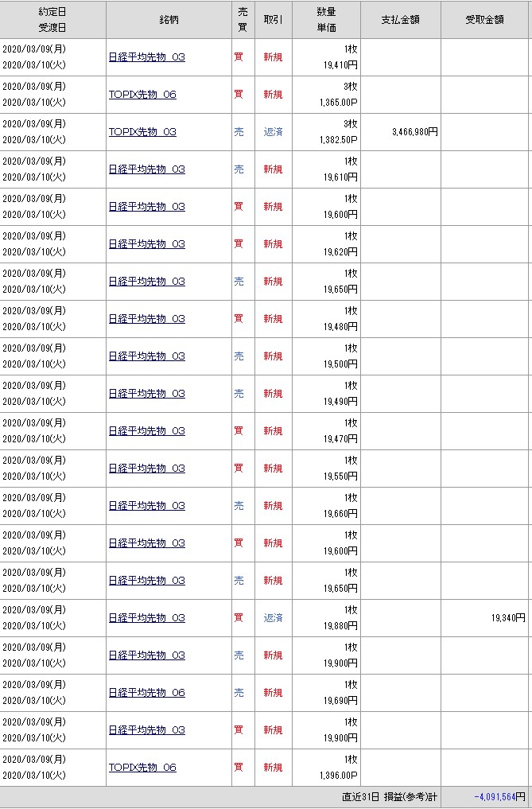
Task: Open 日経平均先物 03 link priced 19,610円
Action: point(146,169)
